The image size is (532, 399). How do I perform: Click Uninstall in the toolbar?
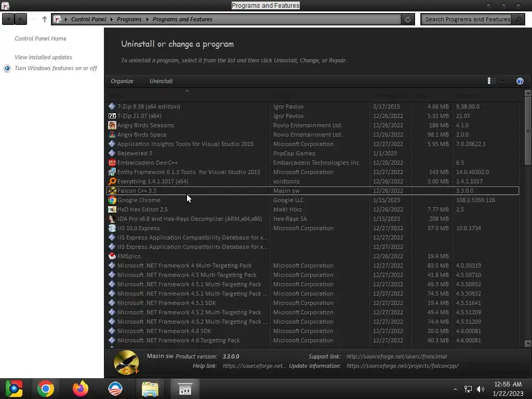tap(161, 81)
